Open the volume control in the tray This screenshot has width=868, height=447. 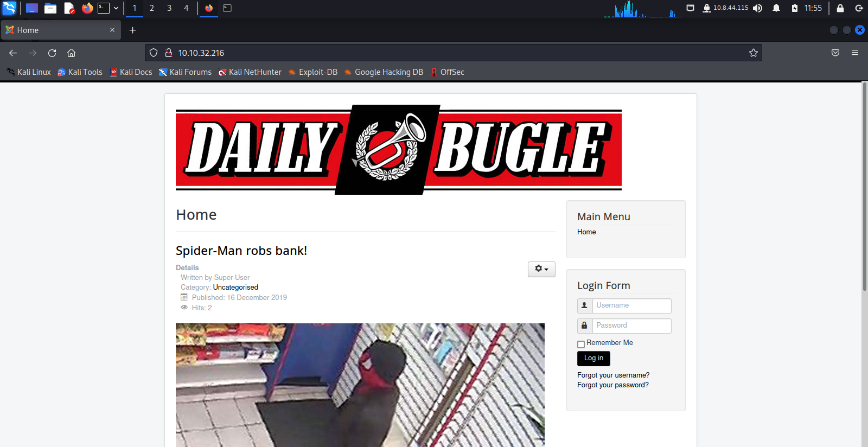point(758,8)
